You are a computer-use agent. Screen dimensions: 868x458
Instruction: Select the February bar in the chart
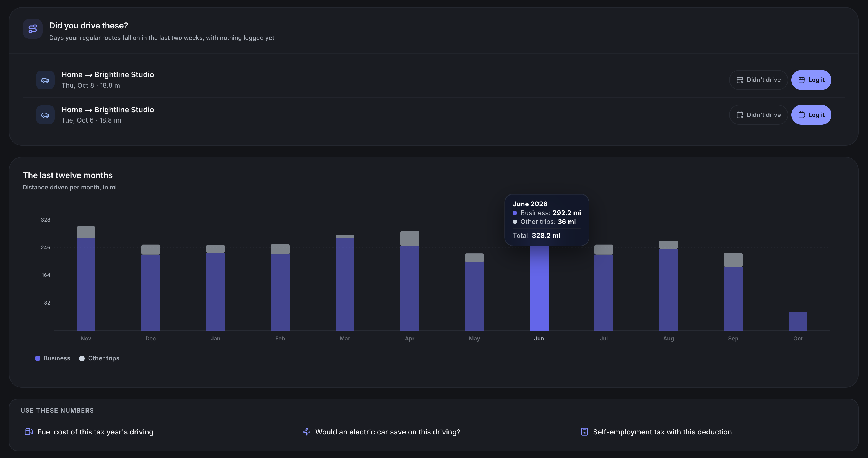coord(280,287)
